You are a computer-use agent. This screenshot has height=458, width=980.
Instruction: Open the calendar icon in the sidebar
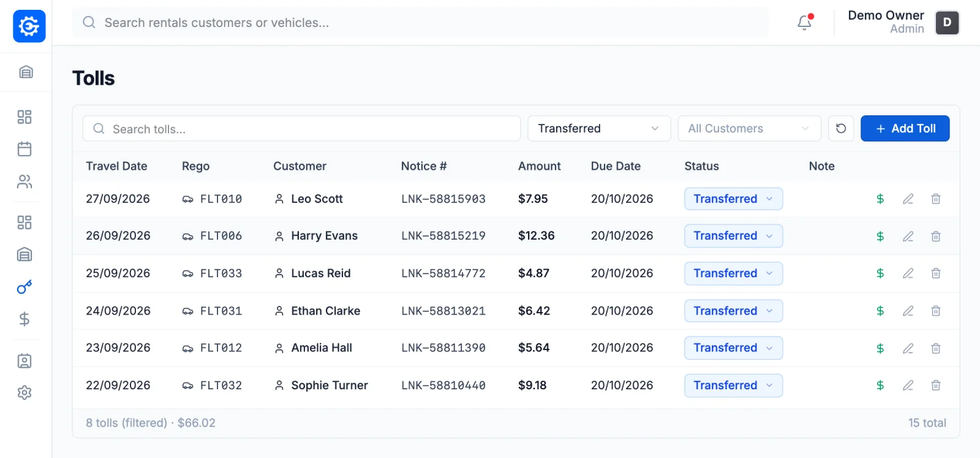[x=24, y=149]
